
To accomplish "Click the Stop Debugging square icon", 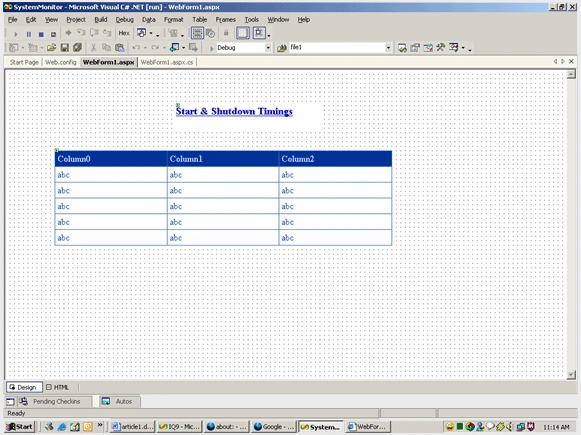I will (x=41, y=34).
